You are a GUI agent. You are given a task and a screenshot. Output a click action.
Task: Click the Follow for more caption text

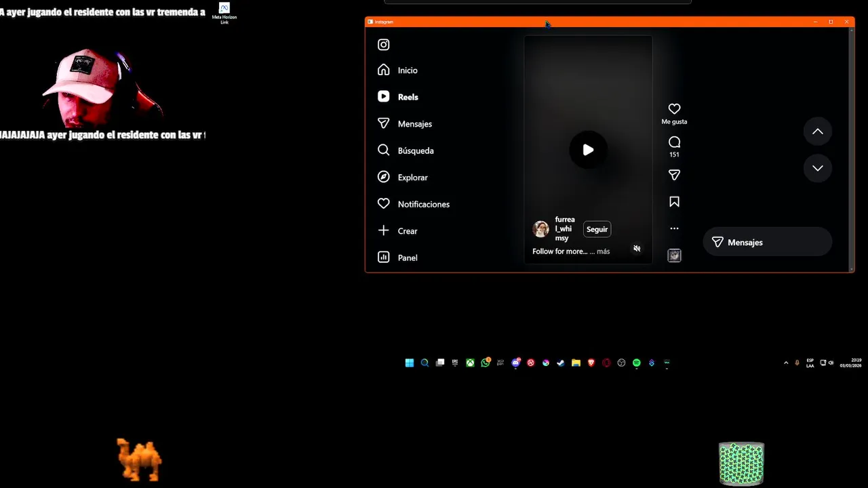point(559,251)
